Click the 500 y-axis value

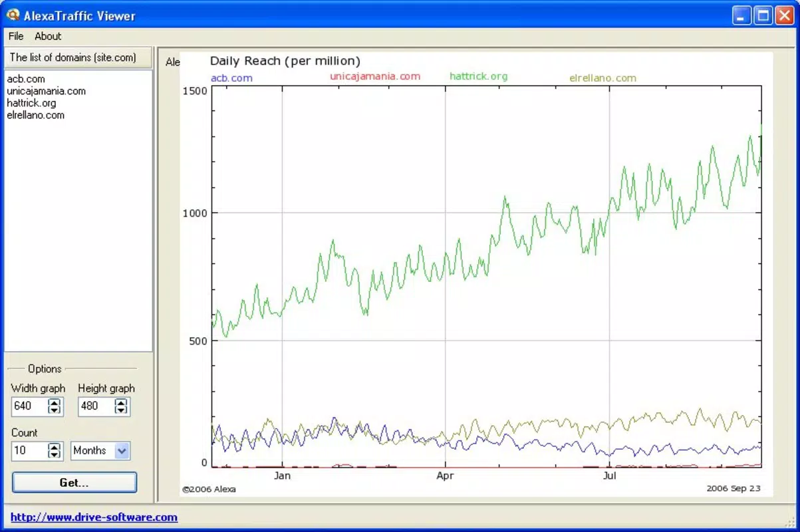pyautogui.click(x=198, y=340)
